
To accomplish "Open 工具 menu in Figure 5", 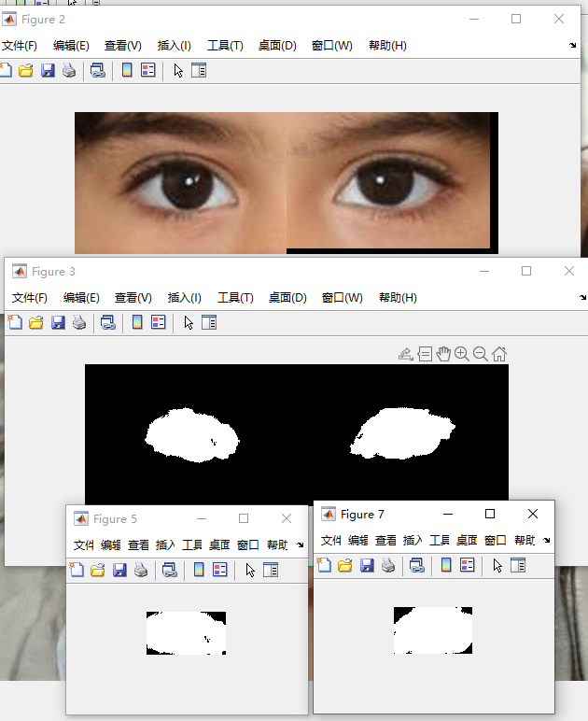I will coord(192,544).
